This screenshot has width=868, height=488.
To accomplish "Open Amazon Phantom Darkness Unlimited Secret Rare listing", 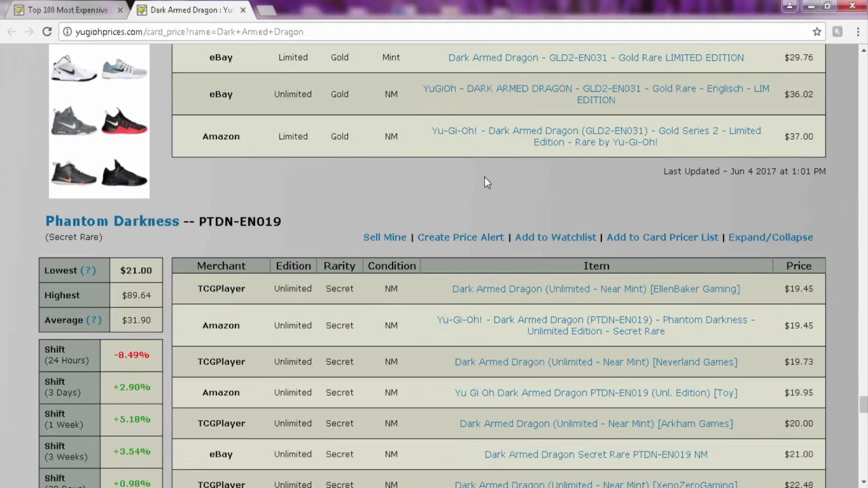I will pyautogui.click(x=596, y=325).
